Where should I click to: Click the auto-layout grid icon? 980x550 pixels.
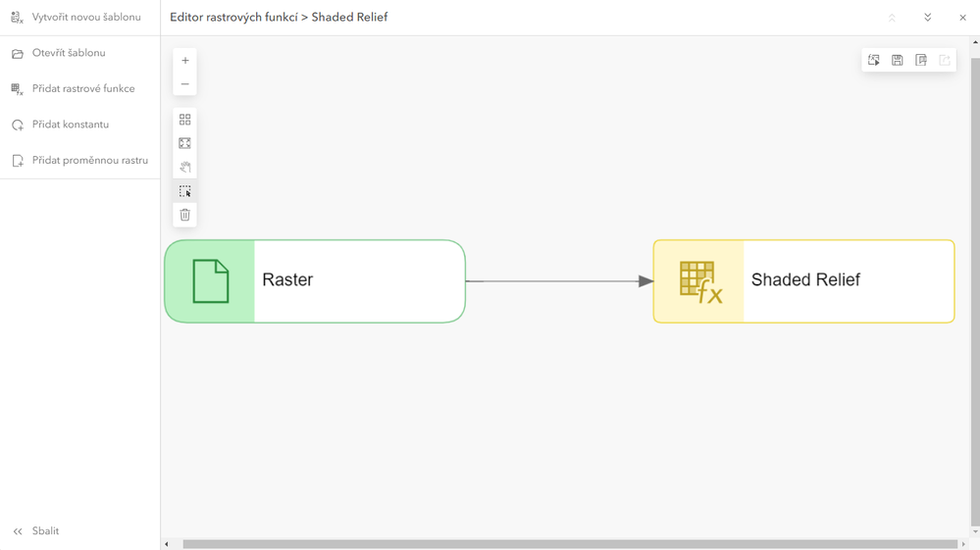(x=184, y=120)
